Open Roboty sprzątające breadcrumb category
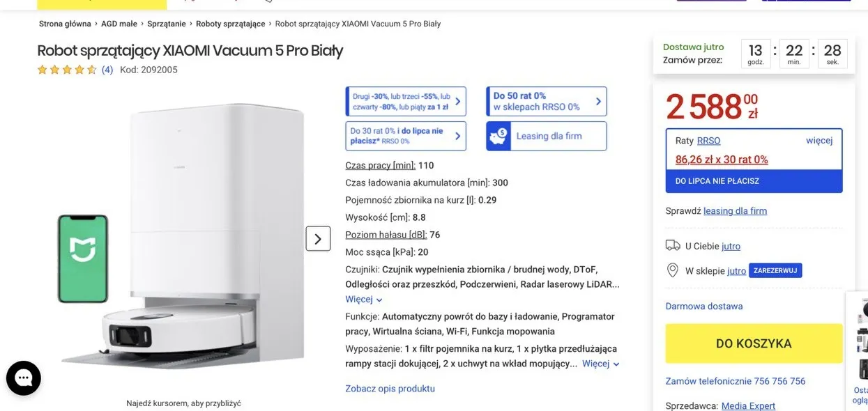The image size is (868, 411). (230, 24)
